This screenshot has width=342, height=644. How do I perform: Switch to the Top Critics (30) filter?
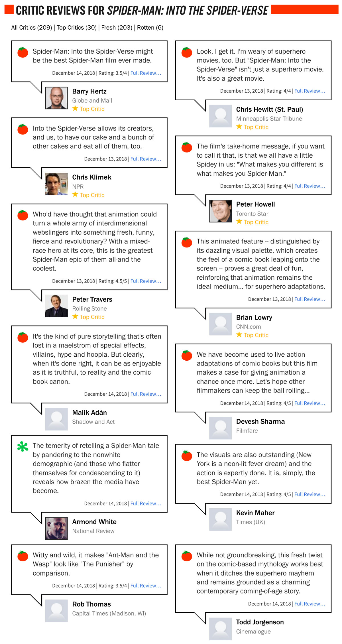pyautogui.click(x=76, y=28)
